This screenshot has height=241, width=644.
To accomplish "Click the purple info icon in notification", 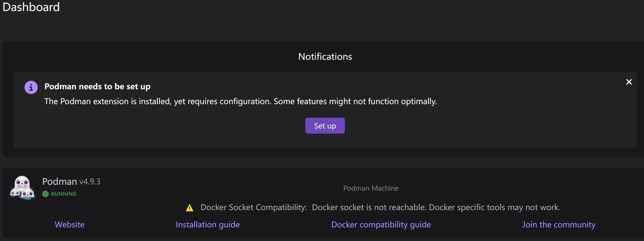I will (x=31, y=87).
